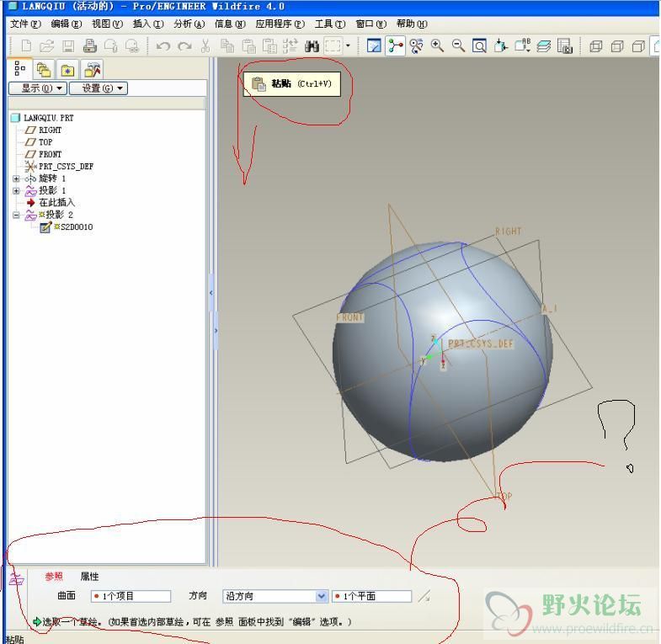Screen dimensions: 661x644
Task: Click the Zoom Out magnifier icon
Action: click(x=458, y=45)
